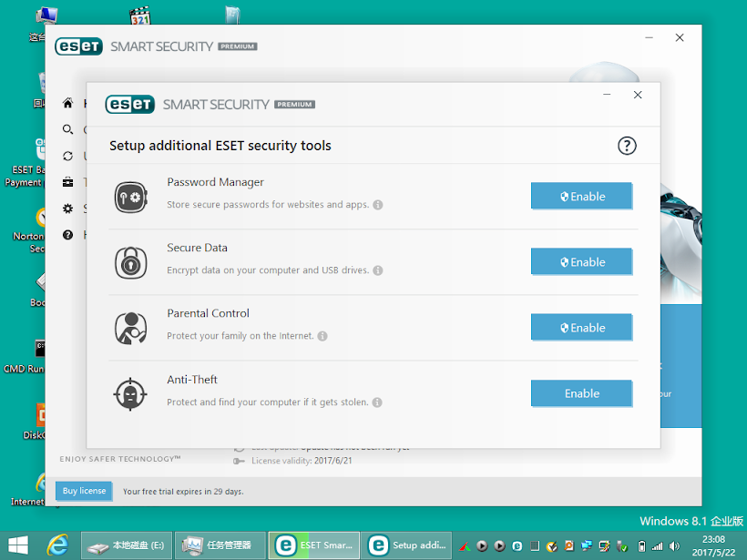Open network signal tray icon
This screenshot has height=560, width=747.
click(658, 546)
